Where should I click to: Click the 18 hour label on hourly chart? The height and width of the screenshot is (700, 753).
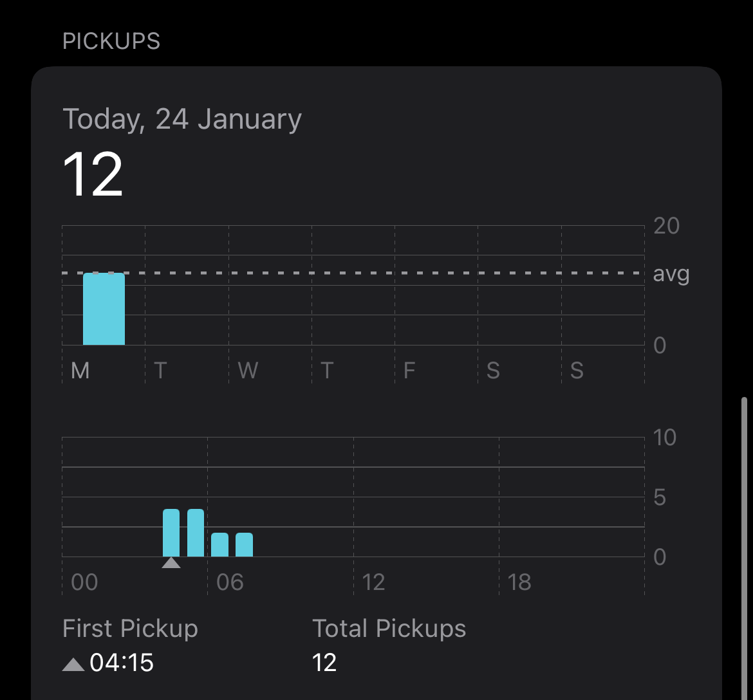[519, 582]
